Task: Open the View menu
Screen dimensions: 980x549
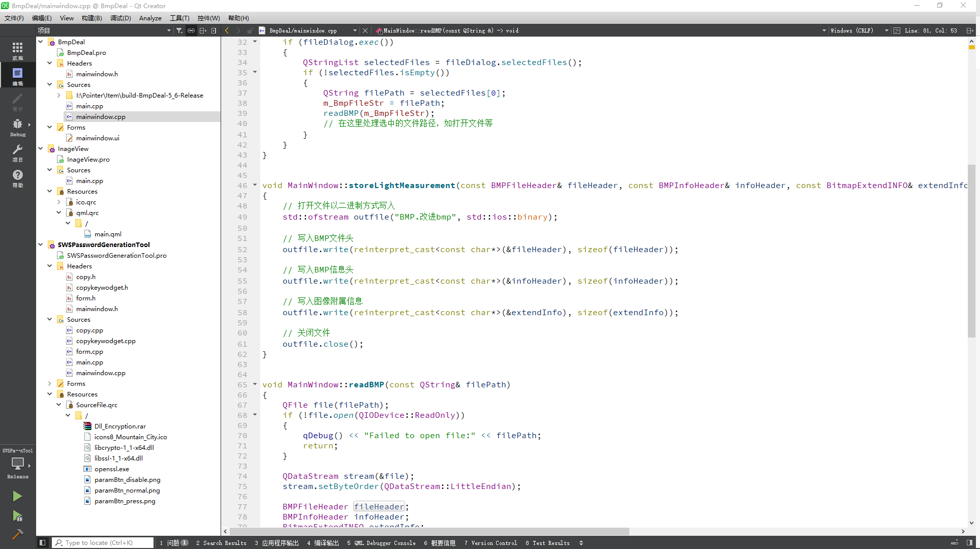Action: tap(67, 18)
